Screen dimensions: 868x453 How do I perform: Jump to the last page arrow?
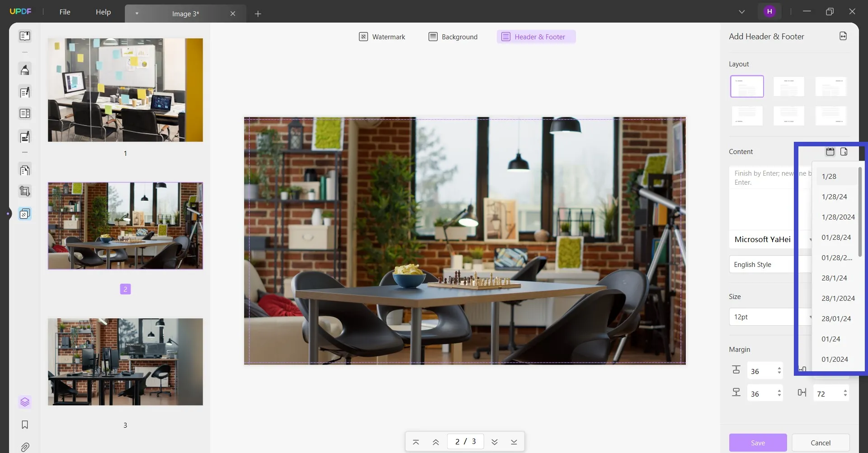[514, 442]
